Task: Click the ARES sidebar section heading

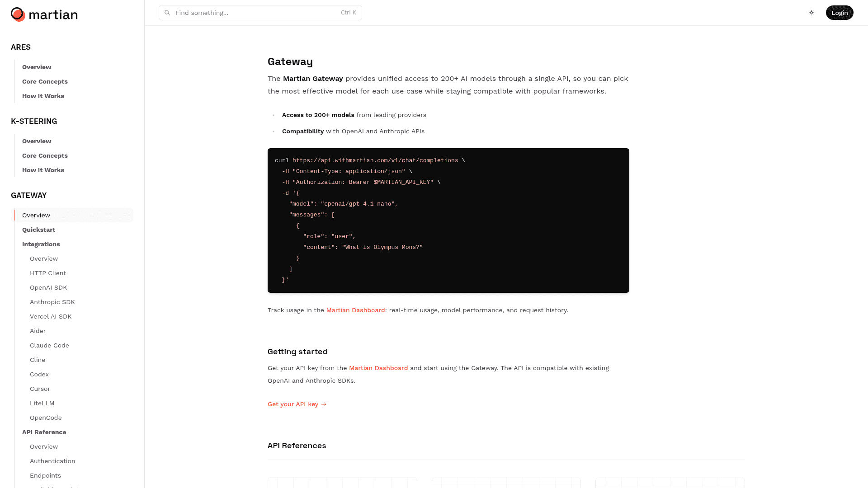Action: pos(21,47)
